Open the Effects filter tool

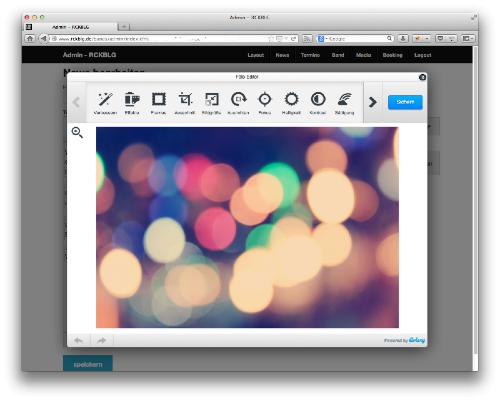(132, 103)
